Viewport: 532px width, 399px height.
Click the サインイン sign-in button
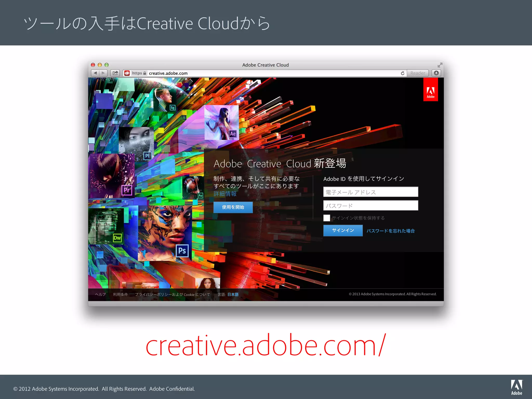coord(343,230)
